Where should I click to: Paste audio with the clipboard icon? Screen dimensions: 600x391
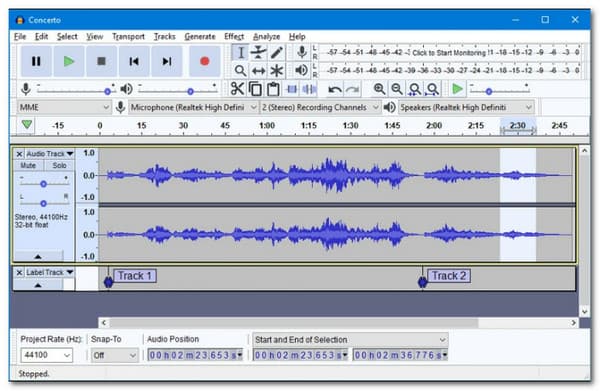pyautogui.click(x=273, y=89)
